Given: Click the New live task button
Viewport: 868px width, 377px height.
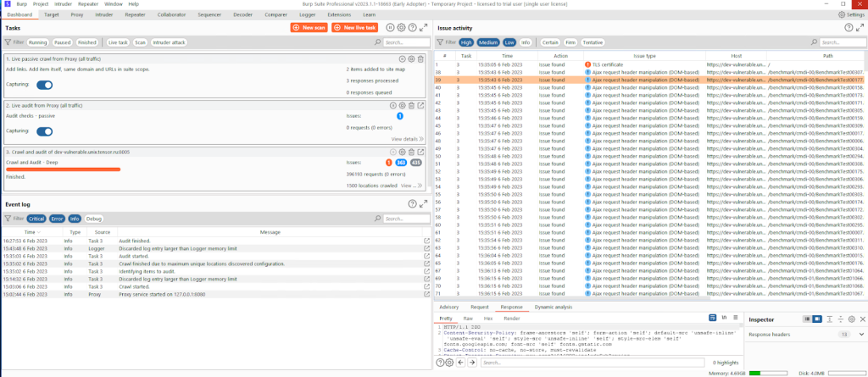Looking at the screenshot, I should coord(354,28).
